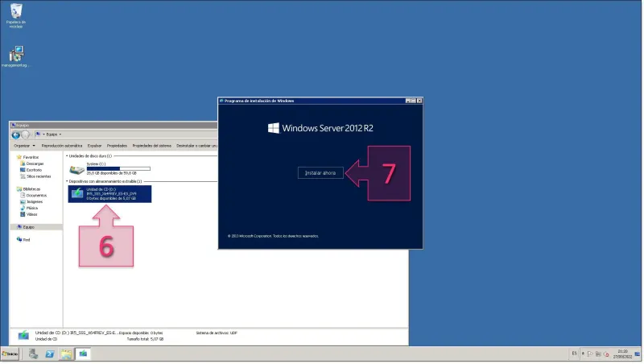Open the Organizar dropdown menu
This screenshot has height=364, width=644.
coord(24,146)
